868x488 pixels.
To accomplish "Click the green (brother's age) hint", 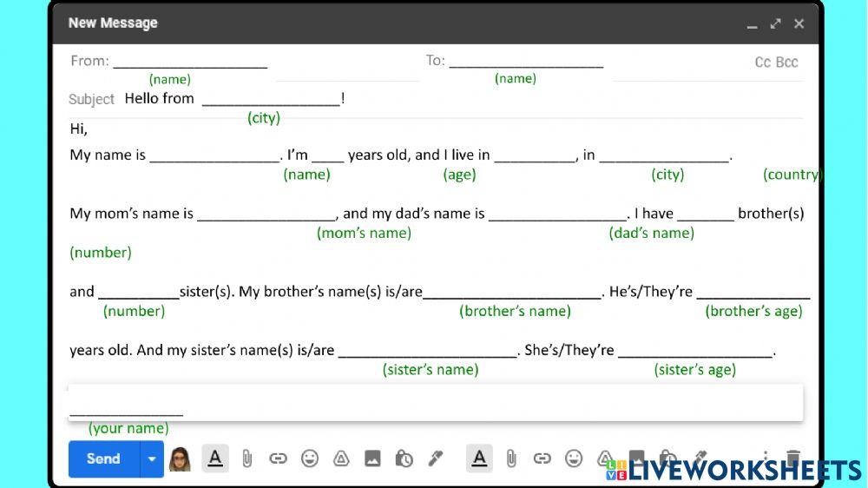I will click(754, 312).
